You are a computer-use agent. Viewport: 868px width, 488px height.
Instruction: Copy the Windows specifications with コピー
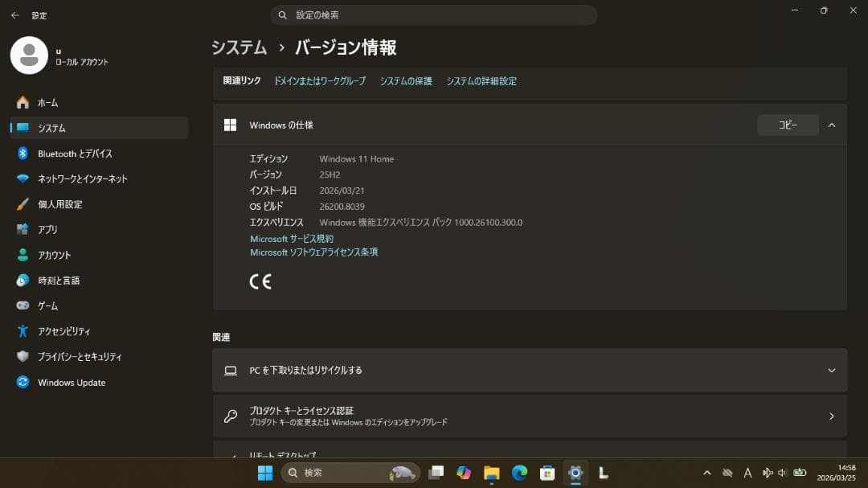787,125
